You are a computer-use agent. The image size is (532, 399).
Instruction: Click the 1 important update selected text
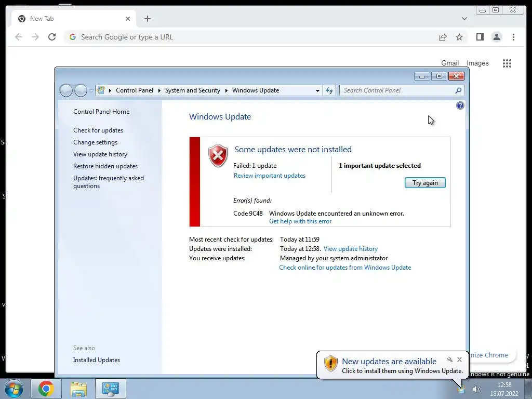click(380, 166)
